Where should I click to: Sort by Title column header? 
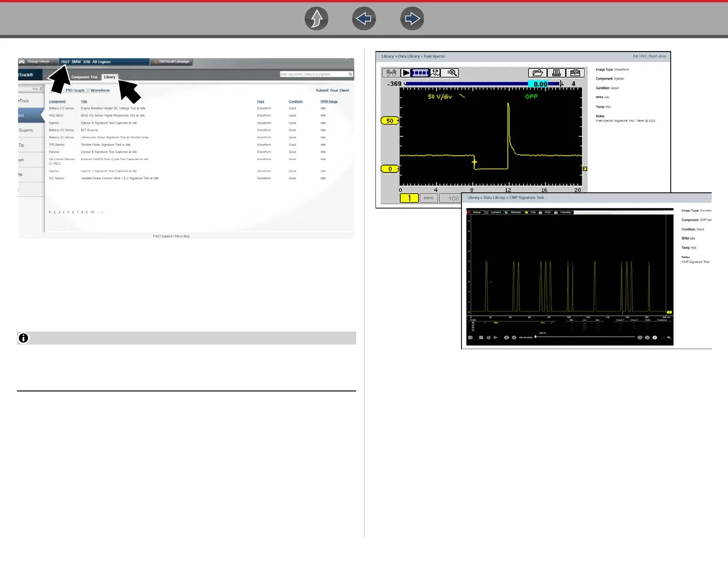tap(84, 102)
